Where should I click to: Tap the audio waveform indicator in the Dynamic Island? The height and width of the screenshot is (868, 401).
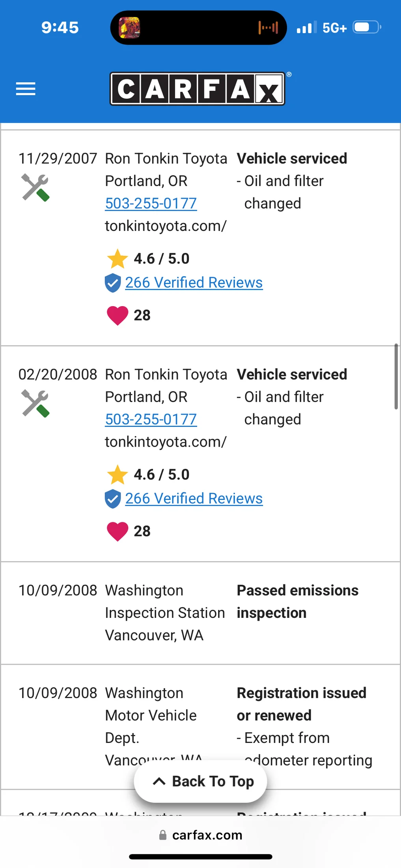tap(268, 28)
